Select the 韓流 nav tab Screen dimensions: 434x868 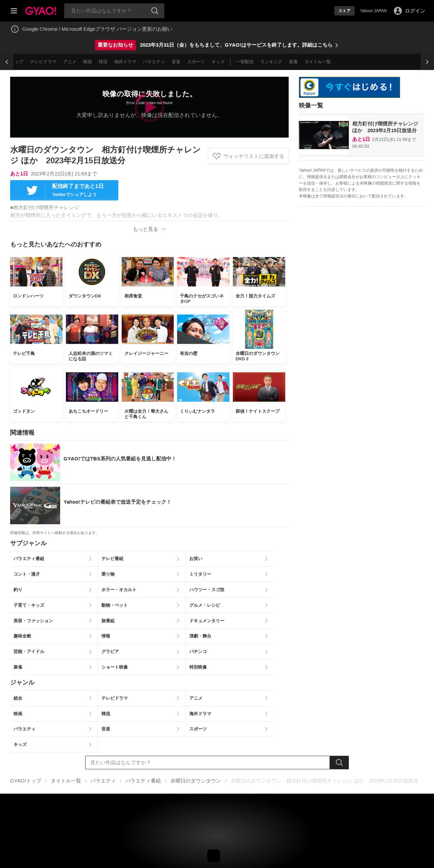coord(103,62)
